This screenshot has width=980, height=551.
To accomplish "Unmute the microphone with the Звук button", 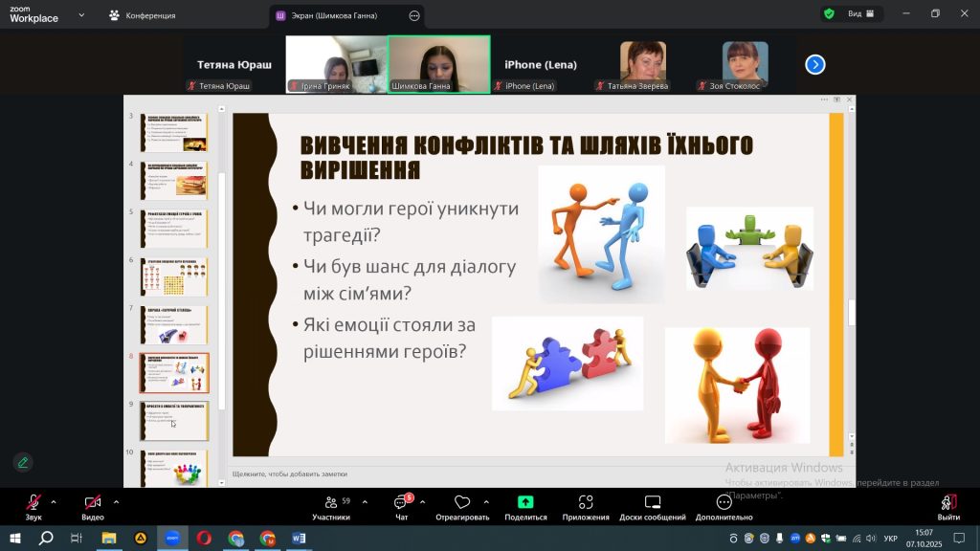I will tap(33, 503).
